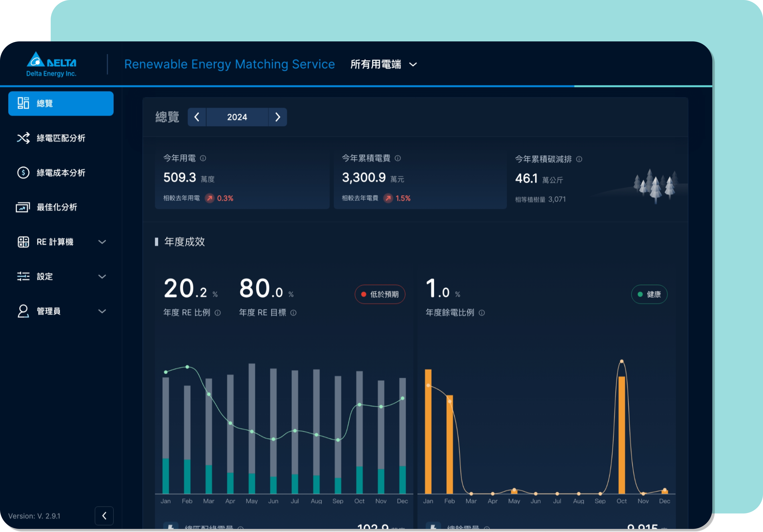The image size is (763, 532).
Task: Expand the 設定 sidebar section
Action: coord(102,277)
